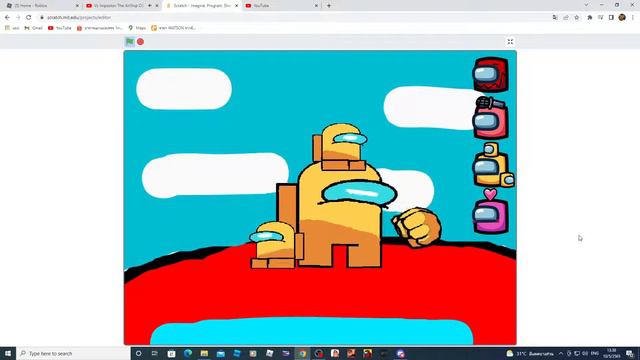The image size is (640, 360).
Task: Open File Explorer from taskbar
Action: click(204, 353)
